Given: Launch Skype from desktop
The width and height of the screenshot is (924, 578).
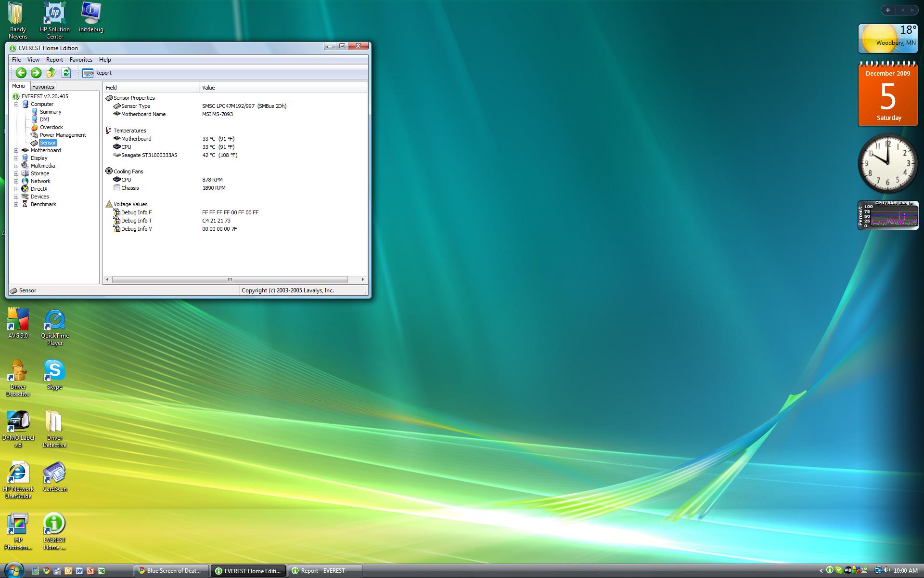Looking at the screenshot, I should pyautogui.click(x=54, y=375).
